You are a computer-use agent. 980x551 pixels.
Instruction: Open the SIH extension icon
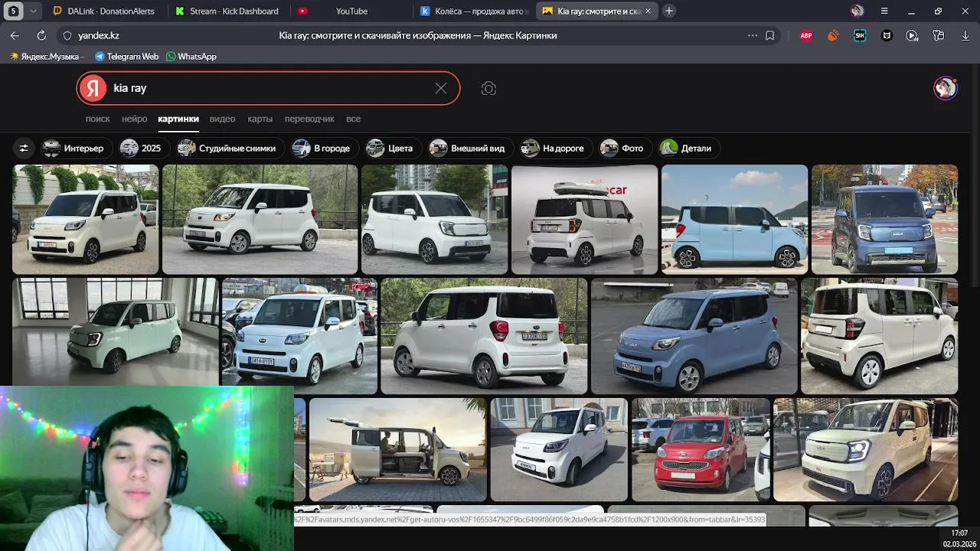pos(860,35)
